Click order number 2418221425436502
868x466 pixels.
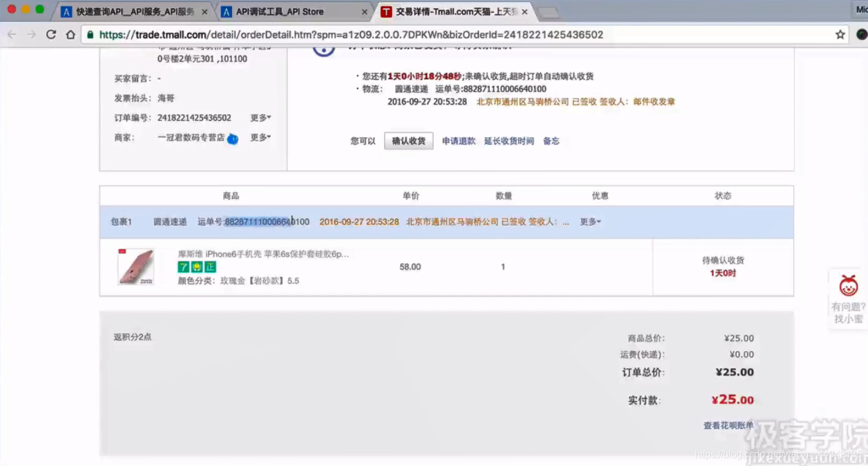pyautogui.click(x=194, y=118)
